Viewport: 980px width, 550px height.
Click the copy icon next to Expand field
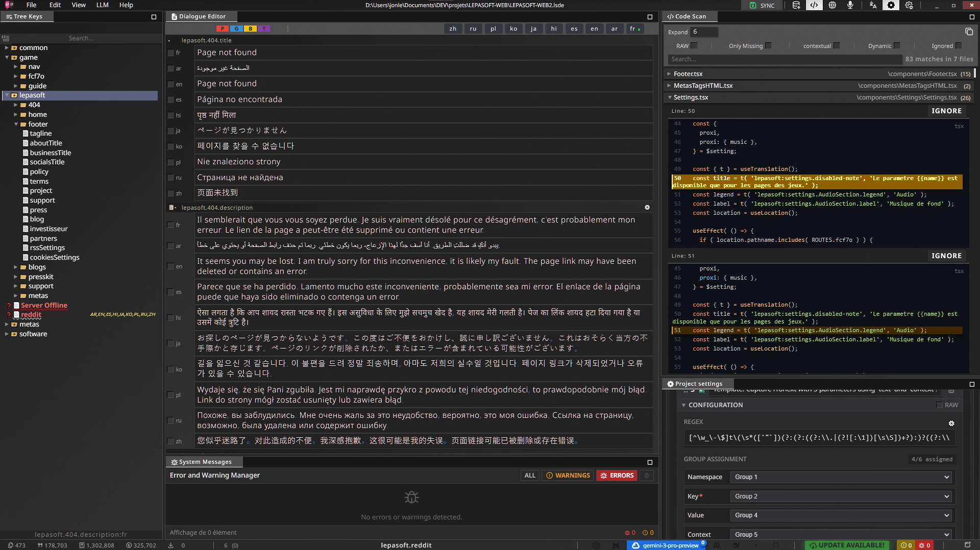point(969,32)
